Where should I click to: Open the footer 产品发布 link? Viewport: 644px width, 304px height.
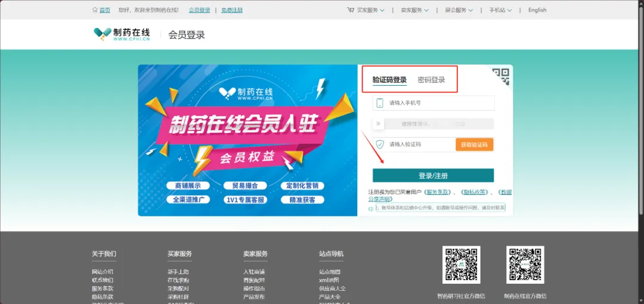pos(254,297)
